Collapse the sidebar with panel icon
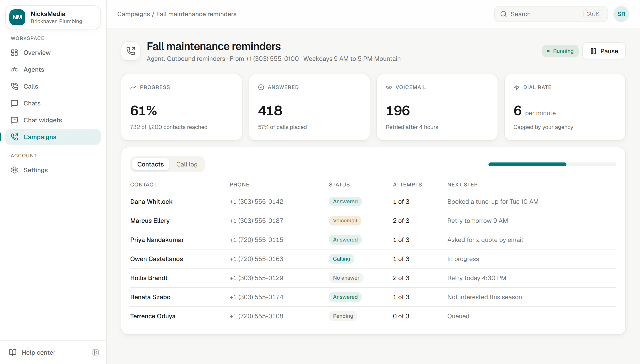The image size is (640, 364). click(x=96, y=352)
